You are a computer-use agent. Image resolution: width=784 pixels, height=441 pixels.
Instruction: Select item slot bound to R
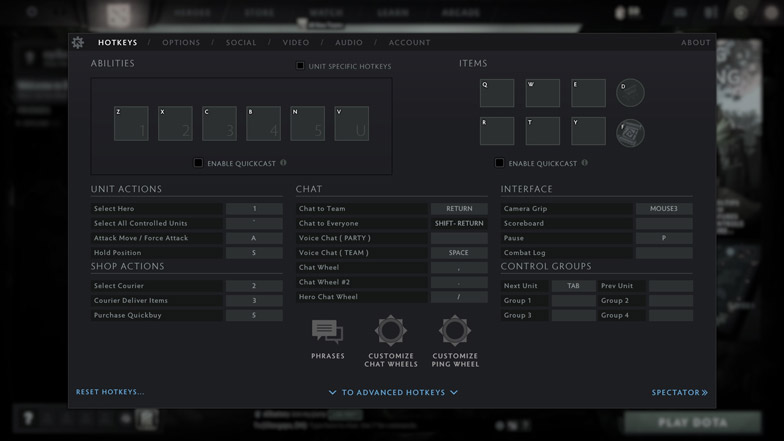(497, 131)
